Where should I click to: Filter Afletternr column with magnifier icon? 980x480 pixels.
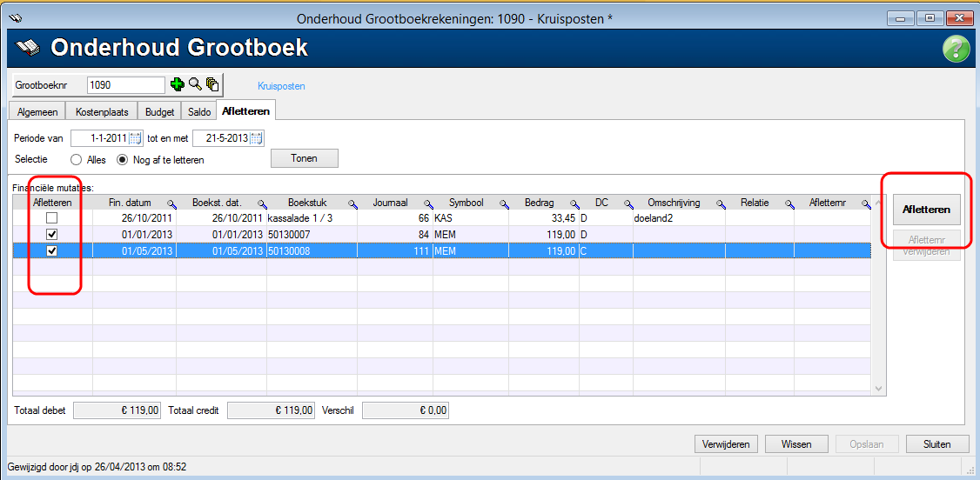(866, 203)
